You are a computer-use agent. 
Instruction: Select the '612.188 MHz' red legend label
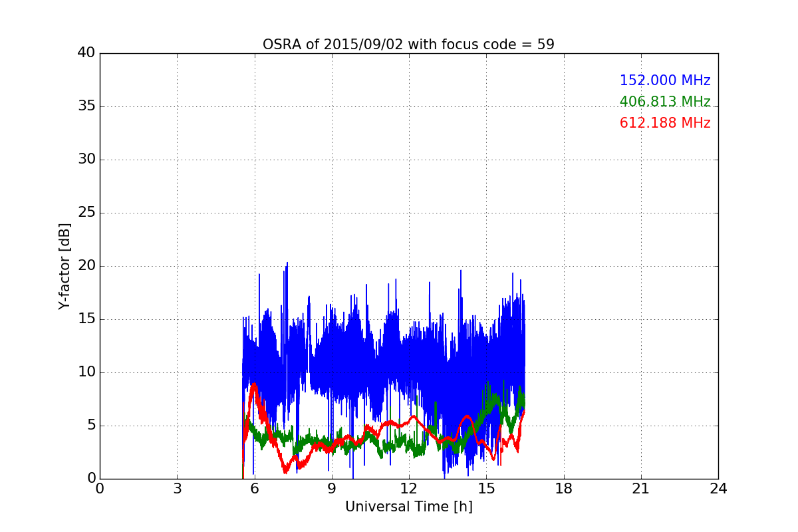pos(665,123)
